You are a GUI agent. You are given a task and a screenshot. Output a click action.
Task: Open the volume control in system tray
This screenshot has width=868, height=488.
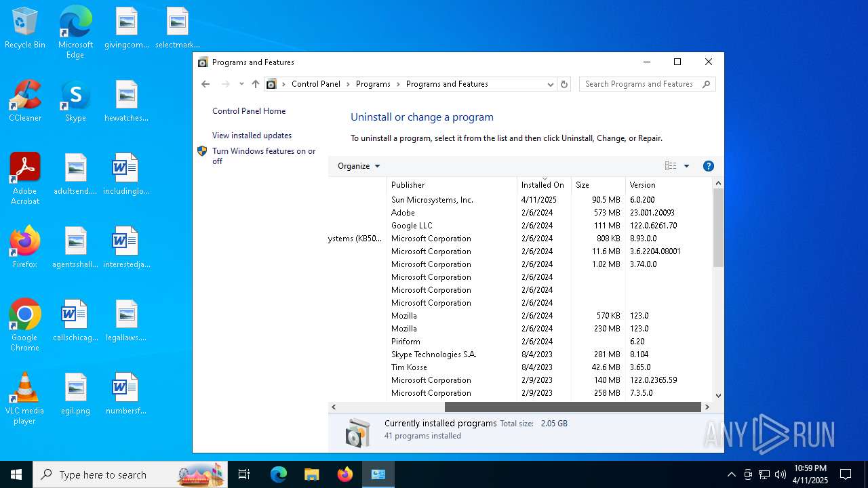781,474
